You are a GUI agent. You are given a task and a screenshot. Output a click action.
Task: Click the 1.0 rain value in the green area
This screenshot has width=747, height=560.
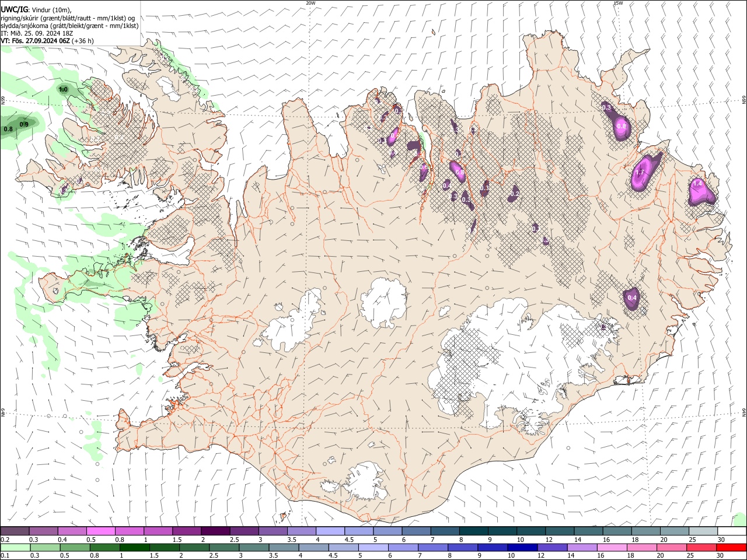63,89
